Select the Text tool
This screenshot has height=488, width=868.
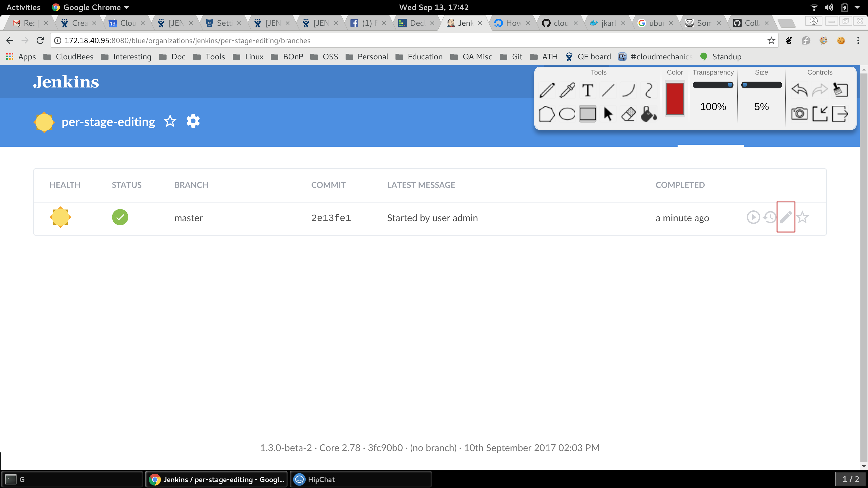(x=588, y=90)
